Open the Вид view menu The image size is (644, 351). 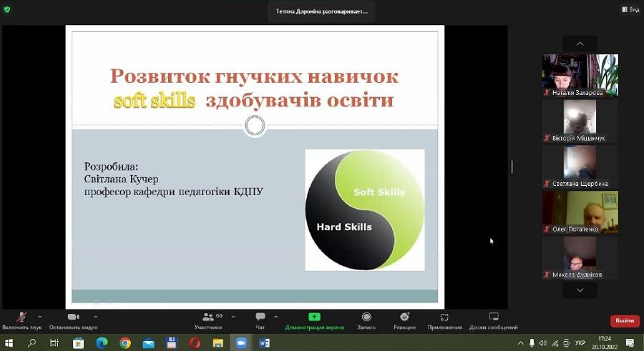tap(630, 9)
